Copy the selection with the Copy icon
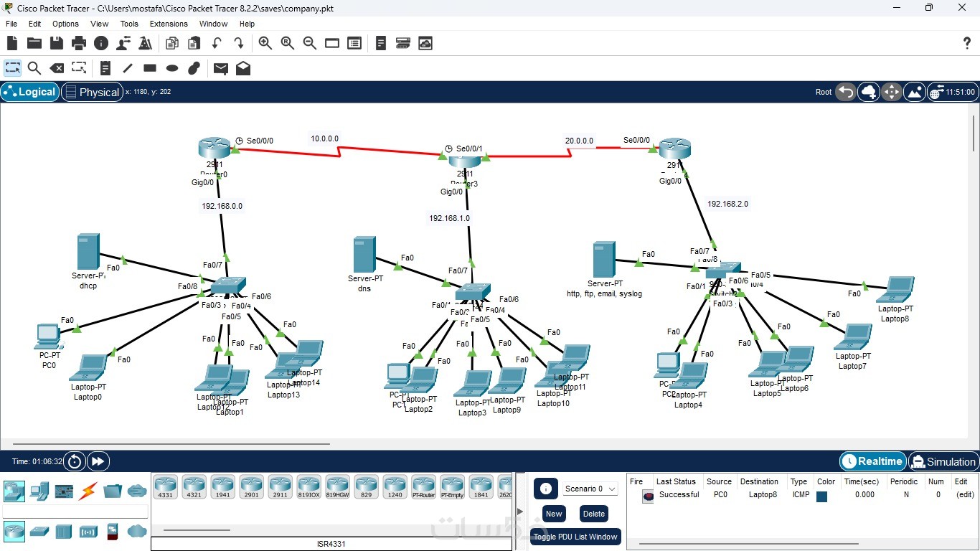Viewport: 980px width, 551px height. (x=172, y=44)
